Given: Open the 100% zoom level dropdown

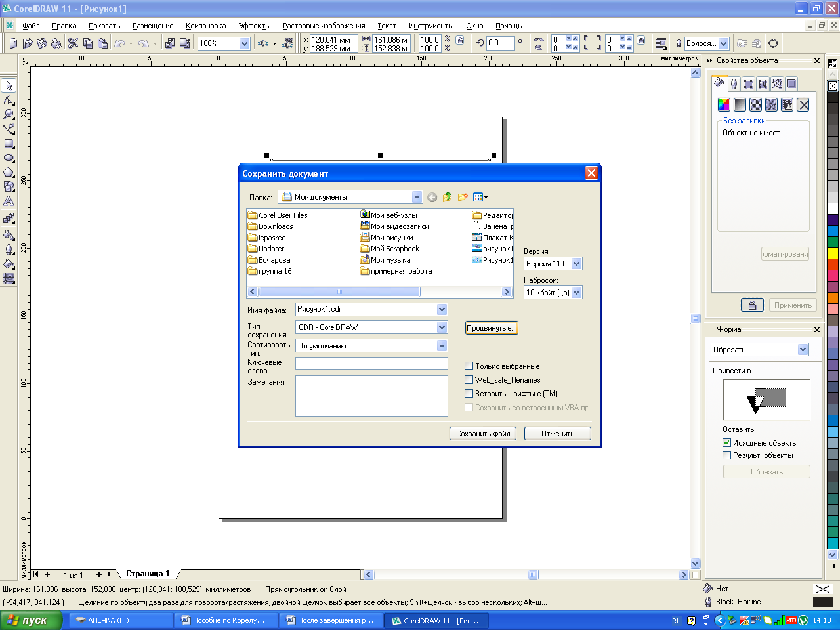Looking at the screenshot, I should (244, 43).
